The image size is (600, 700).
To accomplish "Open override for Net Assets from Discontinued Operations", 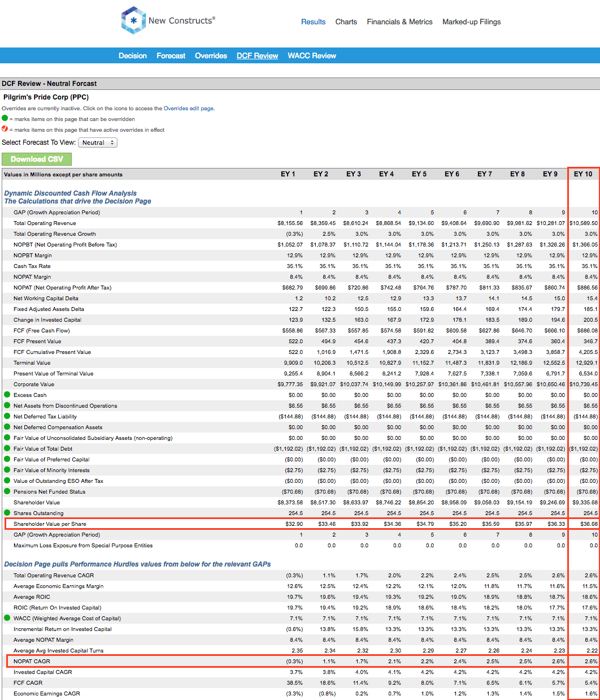I will 7,405.
